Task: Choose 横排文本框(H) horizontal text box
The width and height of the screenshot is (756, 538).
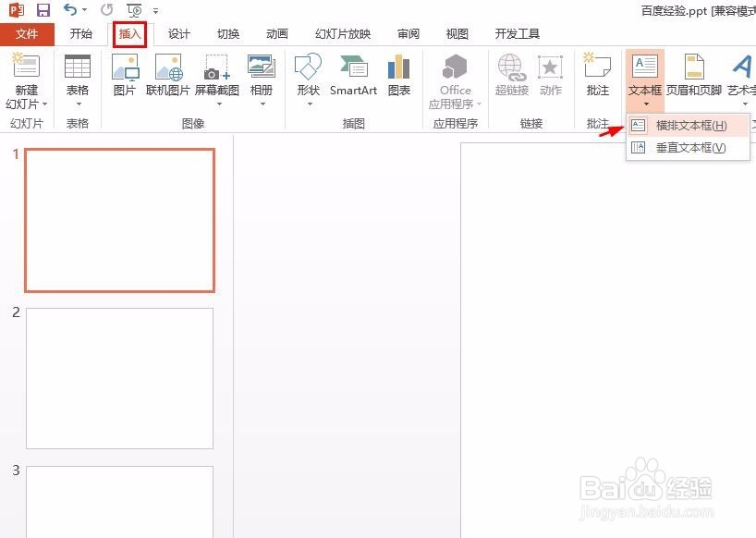Action: [688, 126]
